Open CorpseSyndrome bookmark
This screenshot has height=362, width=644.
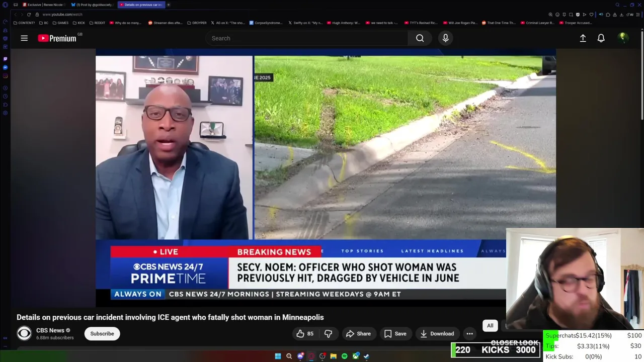click(266, 23)
